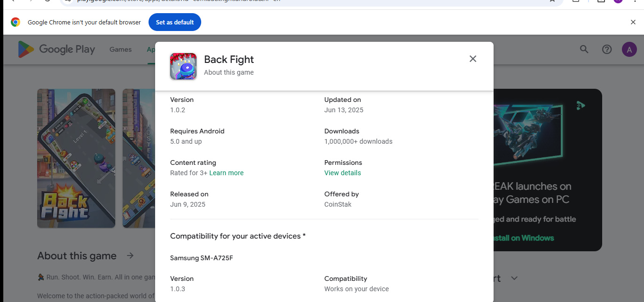Viewport: 644px width, 302px height.
Task: Click the Play Games on PC promo banner image
Action: tap(548, 170)
